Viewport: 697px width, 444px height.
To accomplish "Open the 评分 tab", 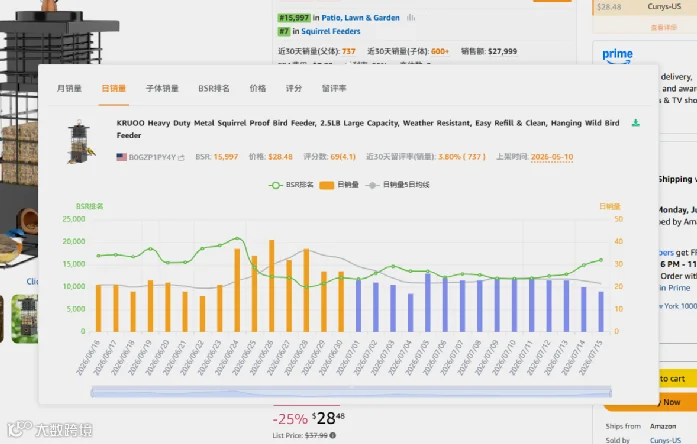I will [x=294, y=88].
